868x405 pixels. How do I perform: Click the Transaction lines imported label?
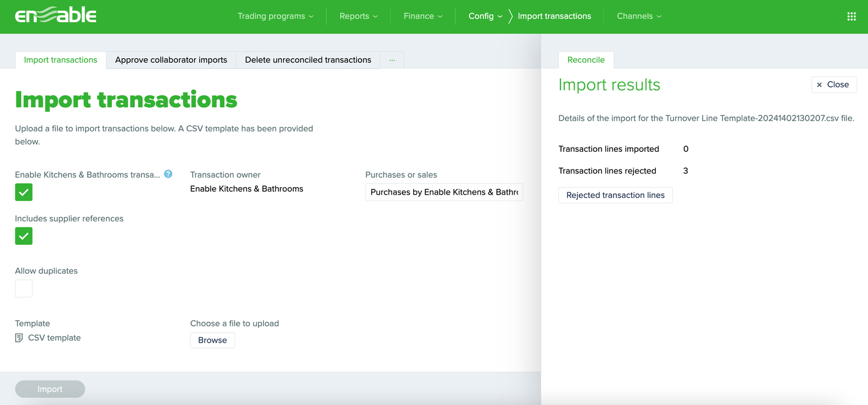pyautogui.click(x=608, y=149)
